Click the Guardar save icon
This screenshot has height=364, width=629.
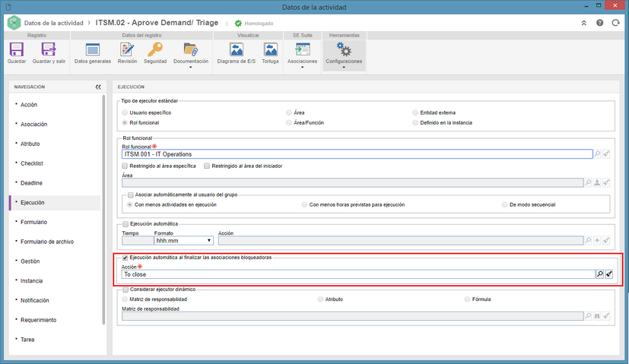coord(17,49)
